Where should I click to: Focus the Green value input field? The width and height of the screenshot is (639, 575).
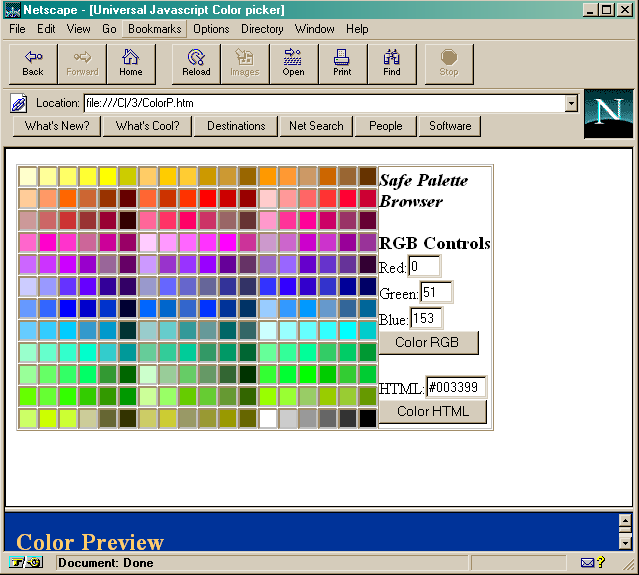(x=436, y=292)
